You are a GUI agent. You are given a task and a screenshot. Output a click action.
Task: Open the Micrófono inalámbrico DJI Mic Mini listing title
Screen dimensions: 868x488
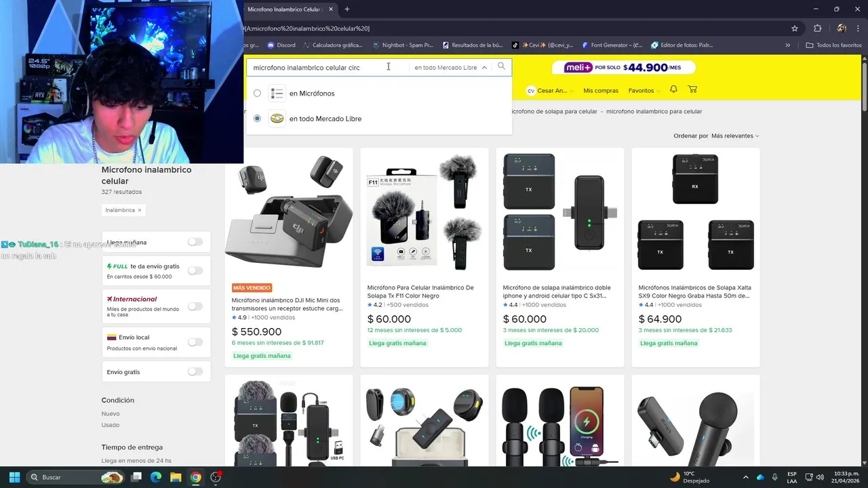click(x=287, y=304)
